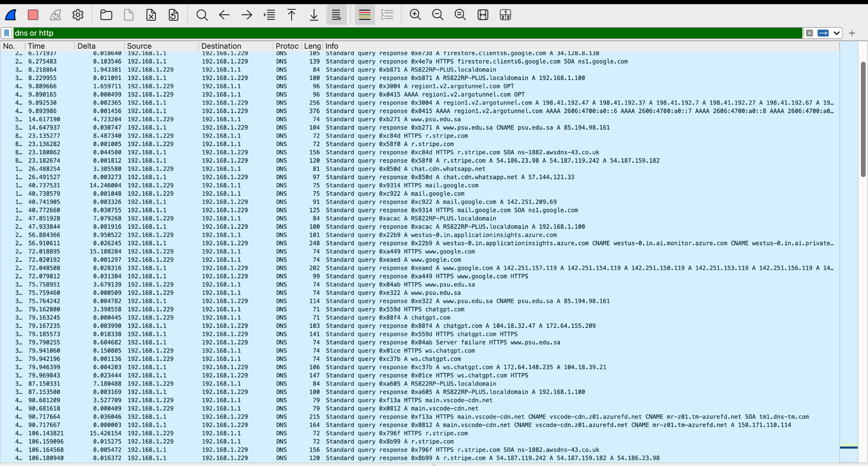Reload this capture file icon
The image size is (868, 466).
[173, 15]
